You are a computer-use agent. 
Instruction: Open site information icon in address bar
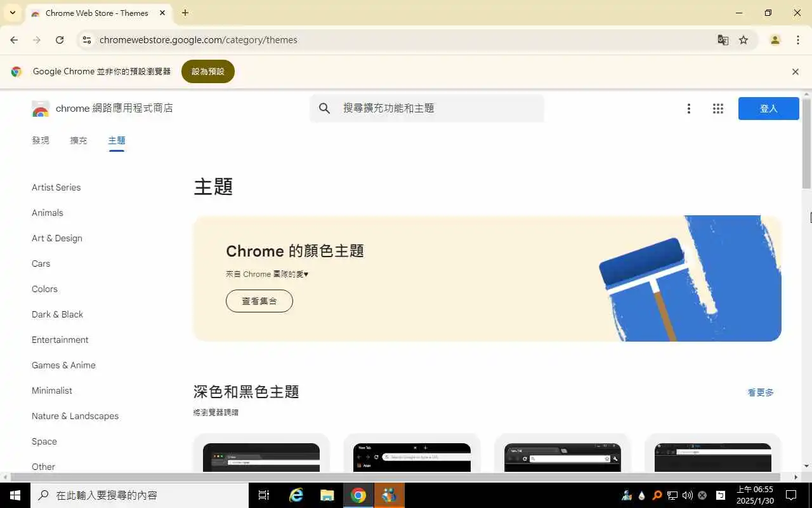(x=87, y=40)
